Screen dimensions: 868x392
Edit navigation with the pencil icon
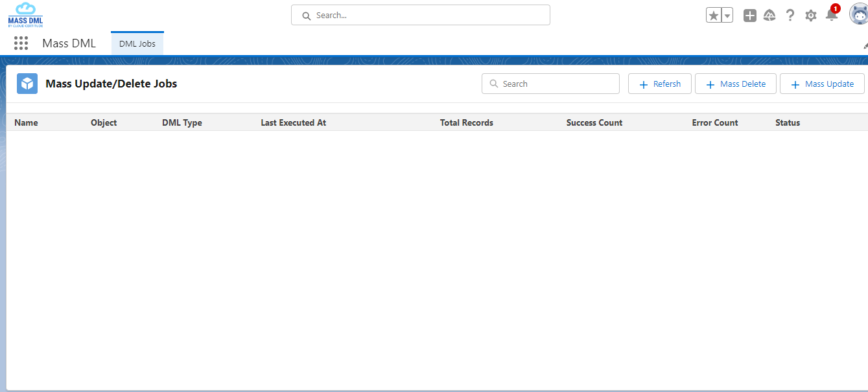tap(865, 45)
